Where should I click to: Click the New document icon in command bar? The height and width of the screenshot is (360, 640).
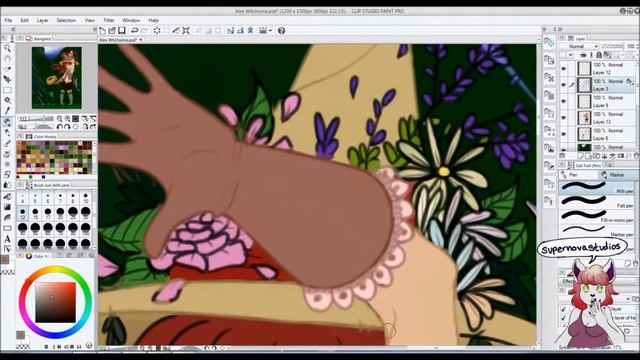pos(102,31)
